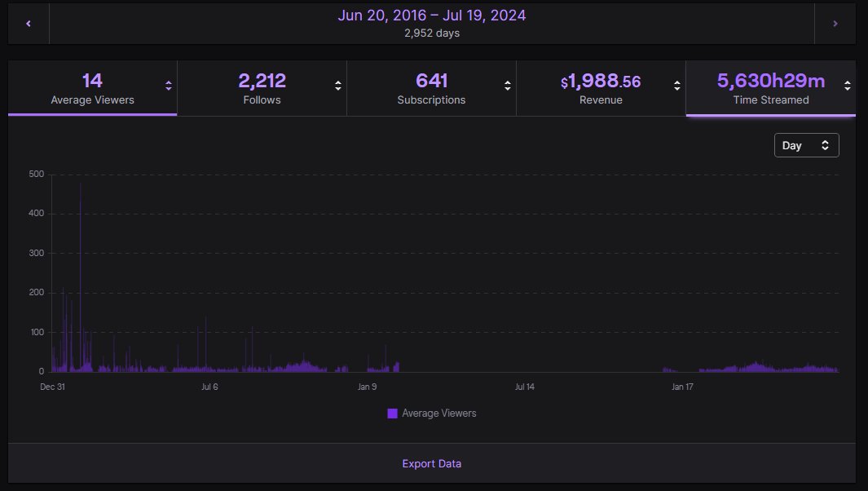The height and width of the screenshot is (491, 868).
Task: Click the tallest viewer spike near 480
Action: tap(80, 277)
